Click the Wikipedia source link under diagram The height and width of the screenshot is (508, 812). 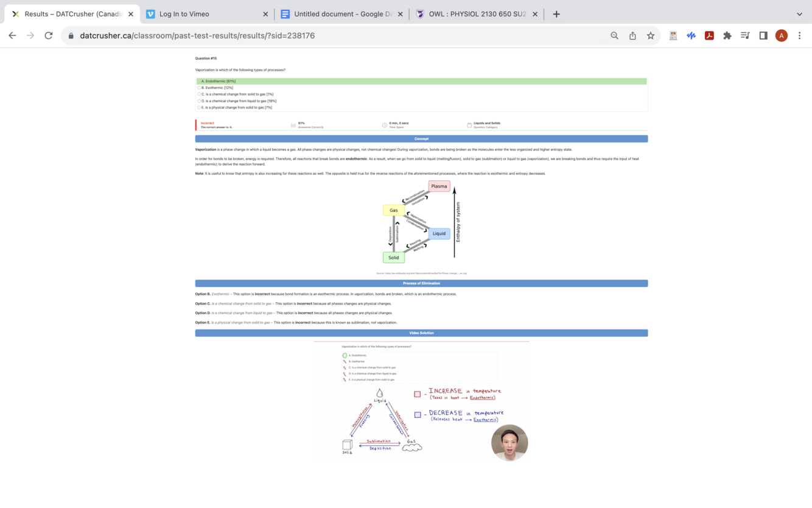tap(421, 273)
